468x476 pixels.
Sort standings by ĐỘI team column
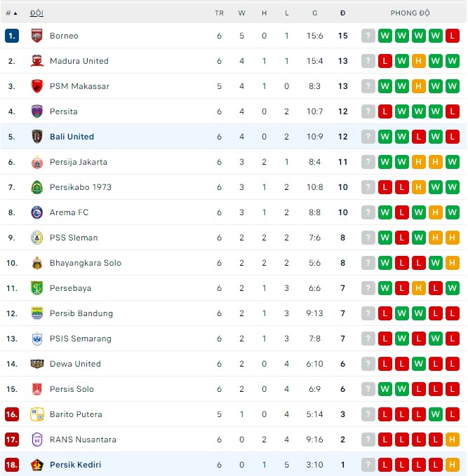36,13
